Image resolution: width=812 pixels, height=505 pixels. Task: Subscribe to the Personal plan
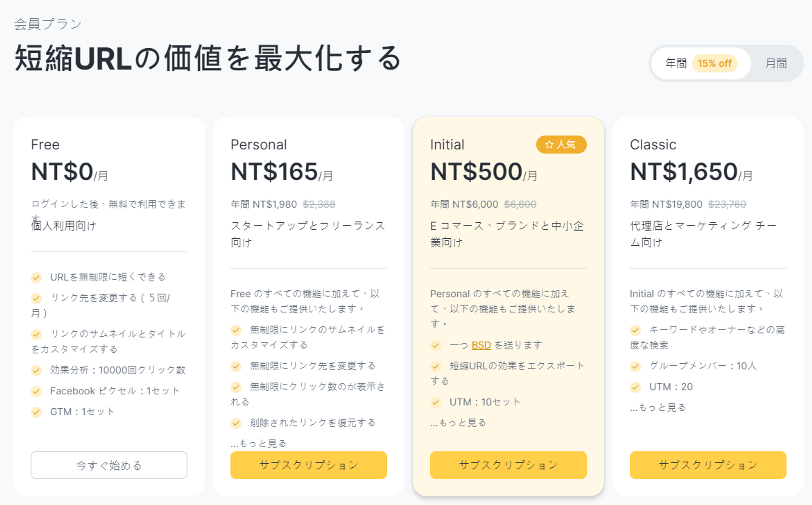309,465
